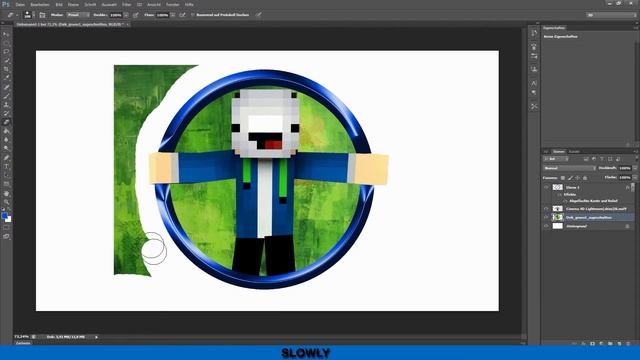The image size is (640, 360).
Task: Enable airbrush mode icon
Action: [x=182, y=15]
